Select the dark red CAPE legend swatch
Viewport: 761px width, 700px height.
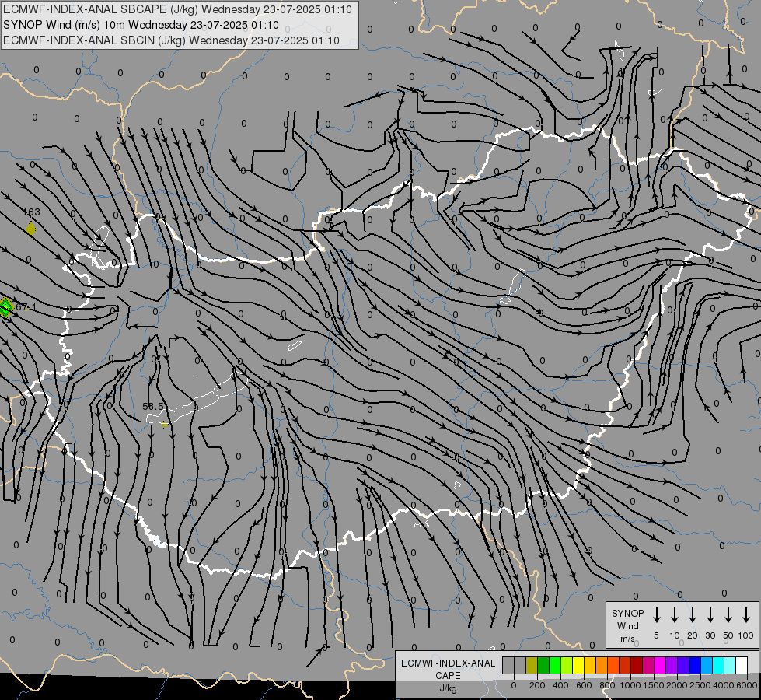click(637, 665)
